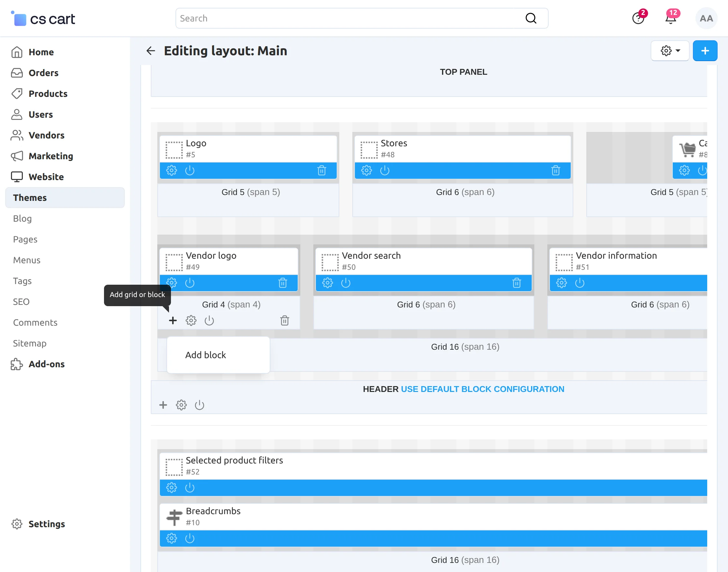Open the Menus sidebar item
Viewport: 728px width, 572px height.
27,260
